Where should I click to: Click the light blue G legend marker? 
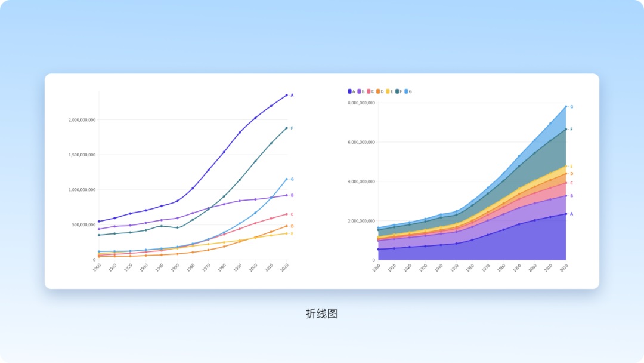click(x=407, y=91)
